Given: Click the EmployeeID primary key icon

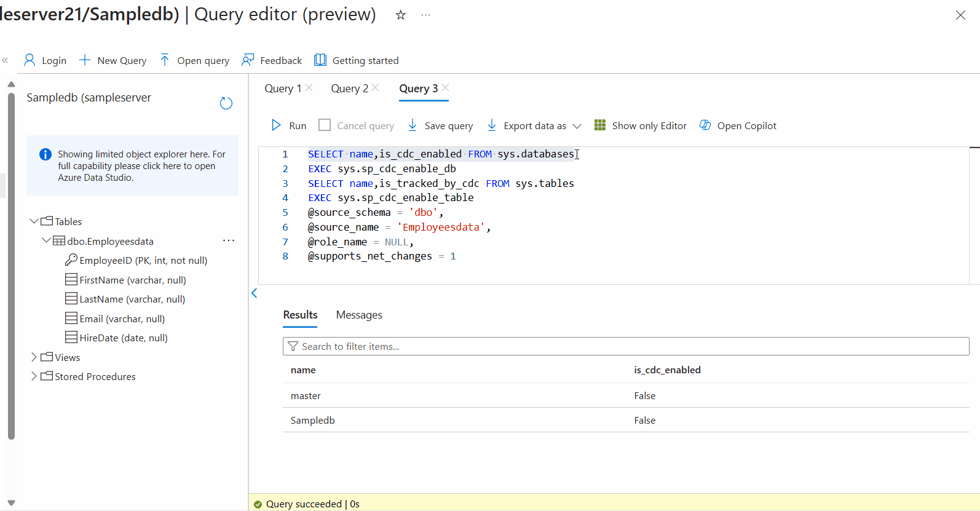Looking at the screenshot, I should [x=71, y=259].
